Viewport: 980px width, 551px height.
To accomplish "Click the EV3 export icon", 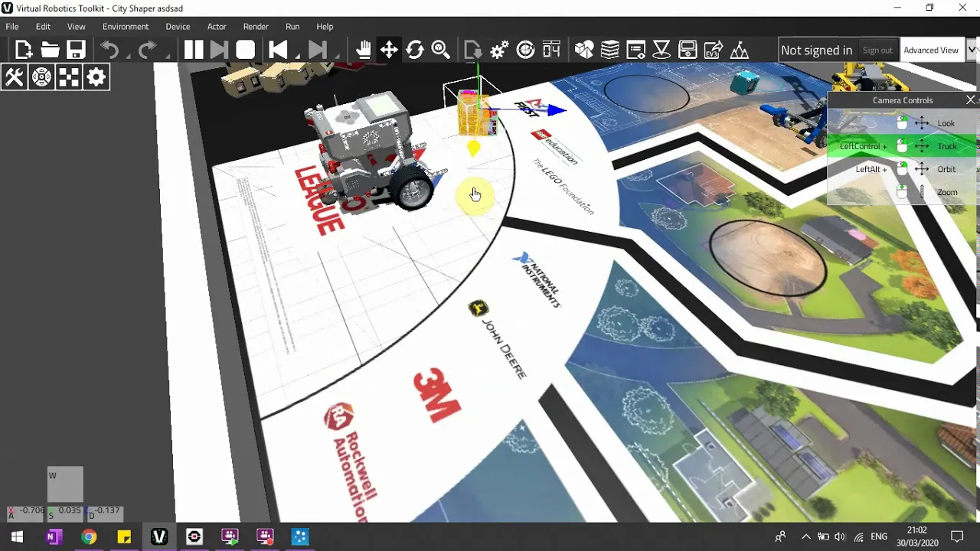I will click(714, 51).
